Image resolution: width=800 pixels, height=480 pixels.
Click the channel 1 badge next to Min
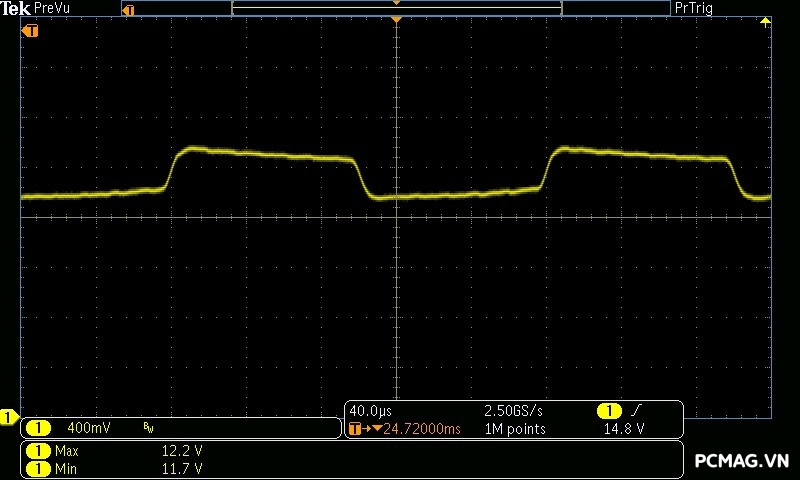pos(37,468)
